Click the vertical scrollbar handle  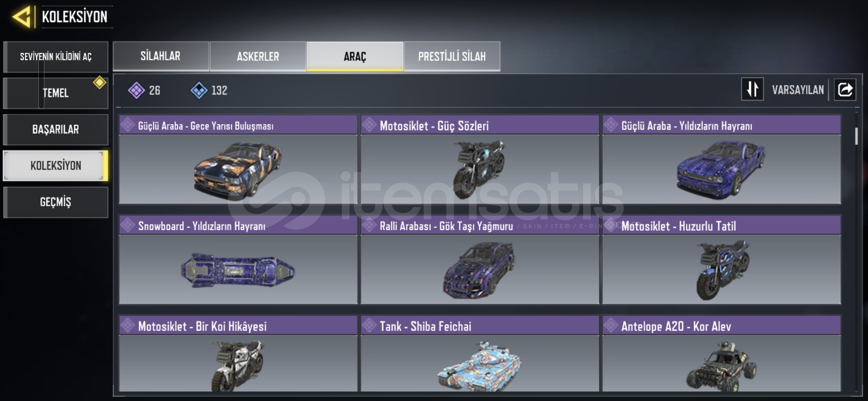pyautogui.click(x=857, y=136)
